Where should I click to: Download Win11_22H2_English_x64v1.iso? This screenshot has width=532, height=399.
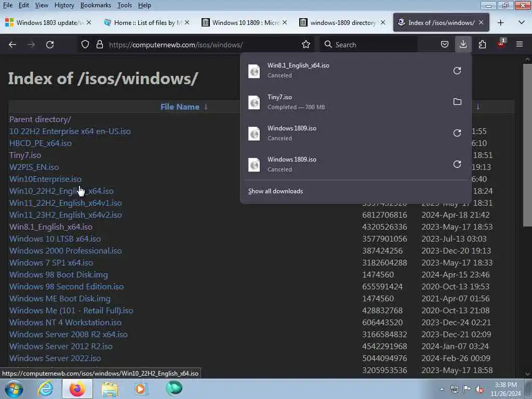(x=65, y=203)
